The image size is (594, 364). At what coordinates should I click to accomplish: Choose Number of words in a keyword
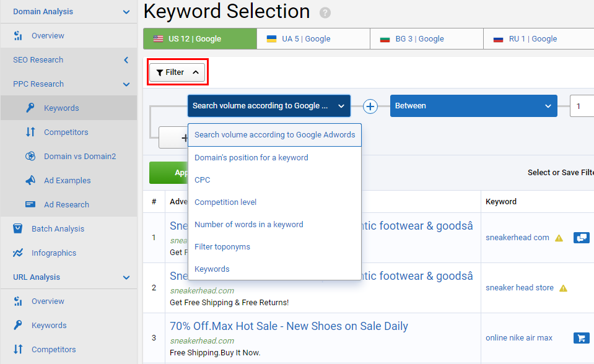274,225
